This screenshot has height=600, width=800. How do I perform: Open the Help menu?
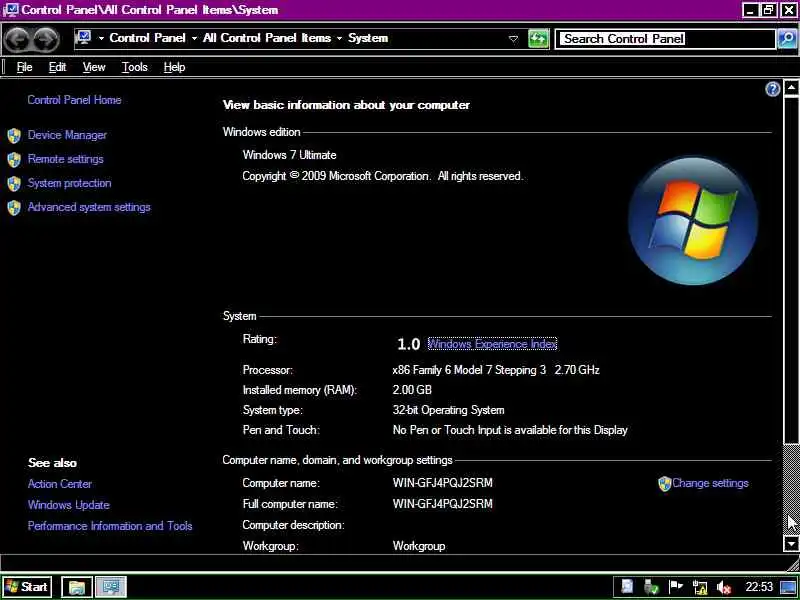174,67
